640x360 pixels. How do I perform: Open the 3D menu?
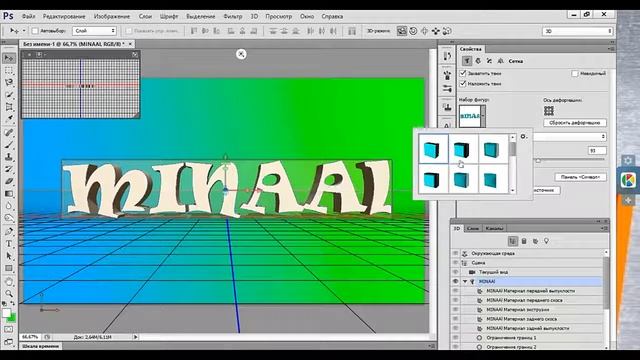(x=254, y=17)
